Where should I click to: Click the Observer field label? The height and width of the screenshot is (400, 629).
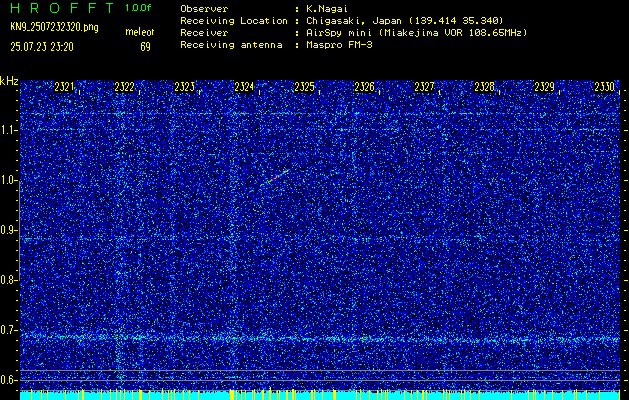tap(204, 9)
